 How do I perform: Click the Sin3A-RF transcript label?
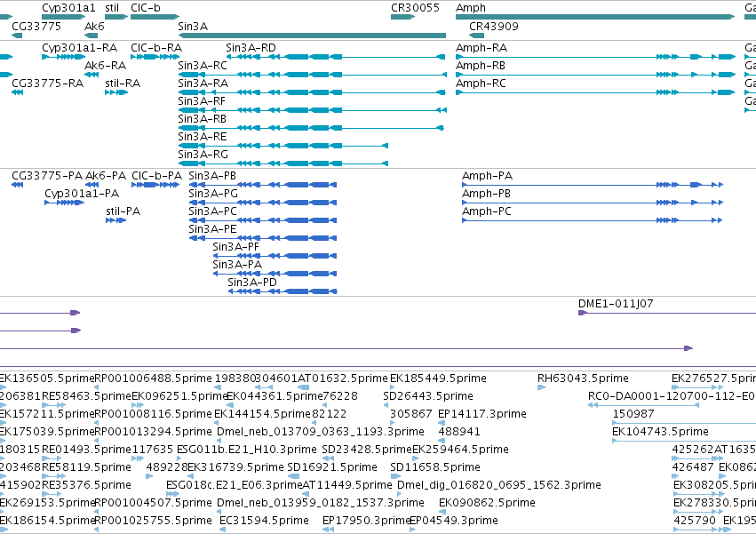point(202,101)
